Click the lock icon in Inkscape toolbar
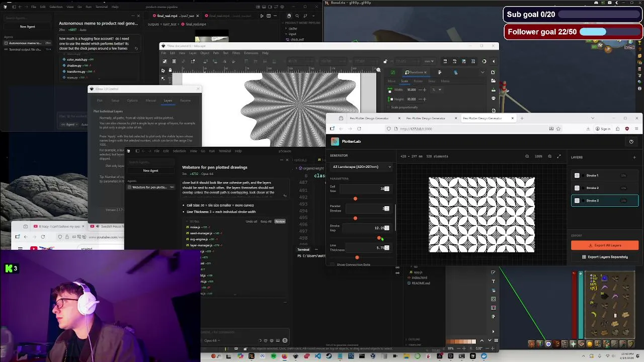Image resolution: width=644 pixels, height=362 pixels. click(x=385, y=61)
